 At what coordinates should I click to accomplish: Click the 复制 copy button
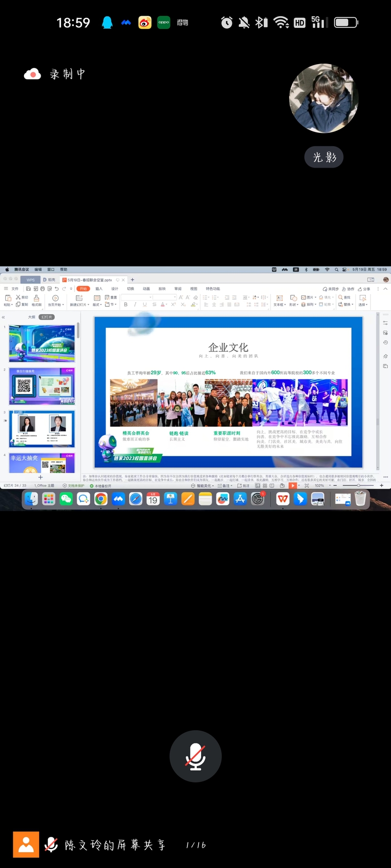point(22,304)
